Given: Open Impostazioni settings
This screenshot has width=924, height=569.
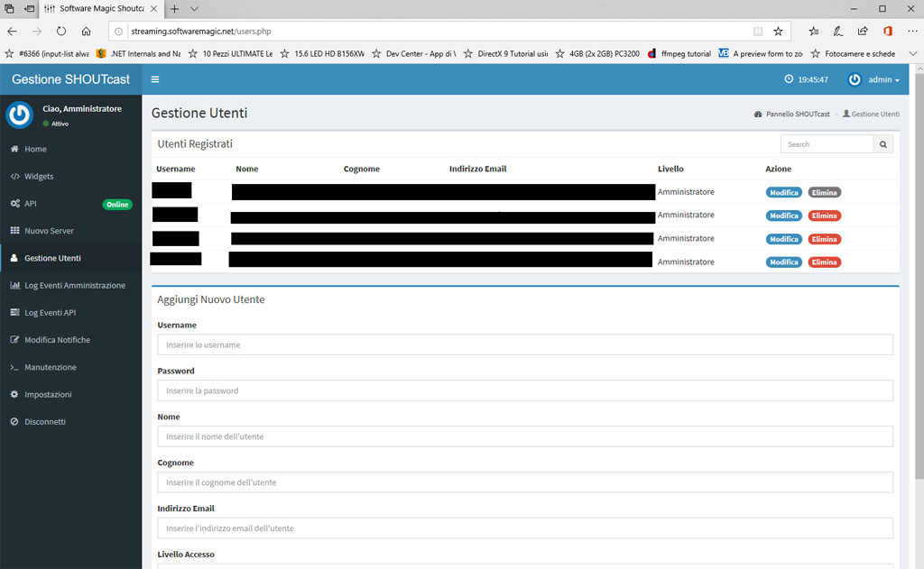Looking at the screenshot, I should [70, 394].
